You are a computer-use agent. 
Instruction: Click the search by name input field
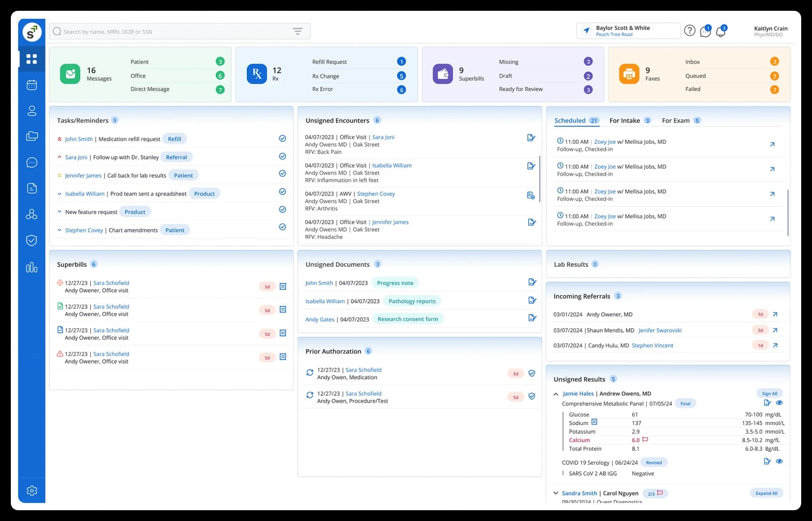coord(180,31)
